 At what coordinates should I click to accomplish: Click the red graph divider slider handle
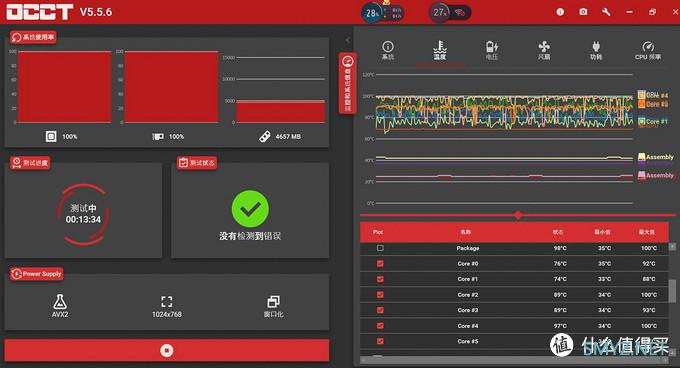(518, 215)
